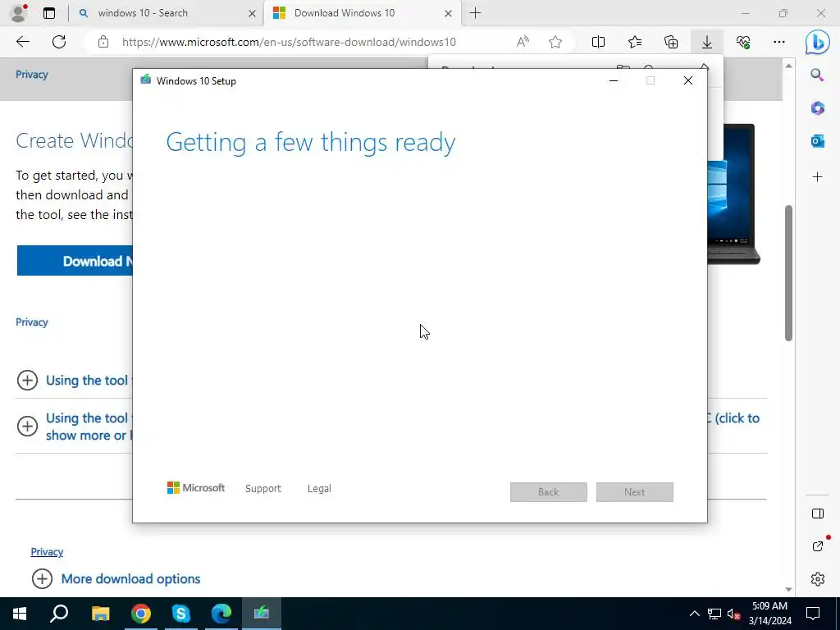Open the Bing Copilot sidebar icon
This screenshot has width=840, height=630.
[x=818, y=43]
